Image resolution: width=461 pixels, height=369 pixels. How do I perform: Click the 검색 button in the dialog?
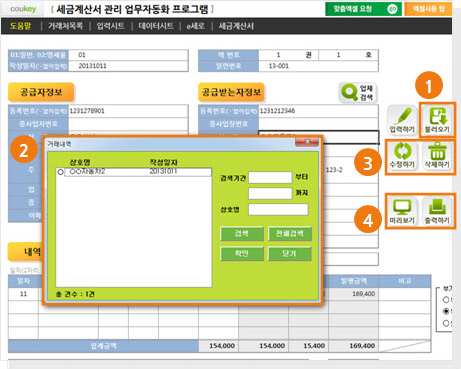[242, 234]
